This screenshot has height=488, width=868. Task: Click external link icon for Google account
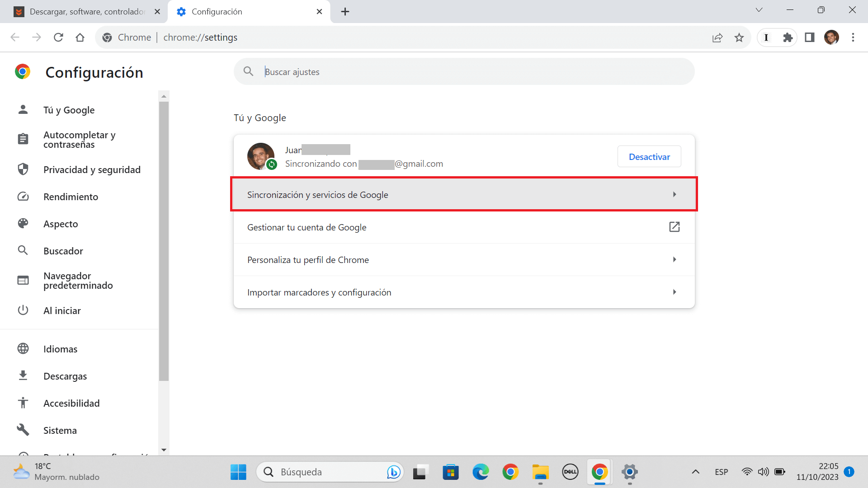point(675,227)
